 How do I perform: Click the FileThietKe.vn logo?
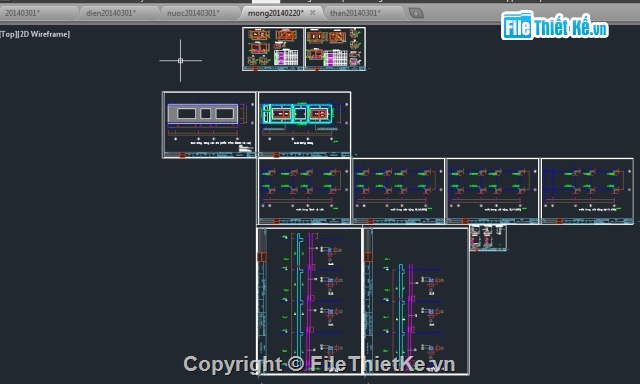tap(554, 26)
